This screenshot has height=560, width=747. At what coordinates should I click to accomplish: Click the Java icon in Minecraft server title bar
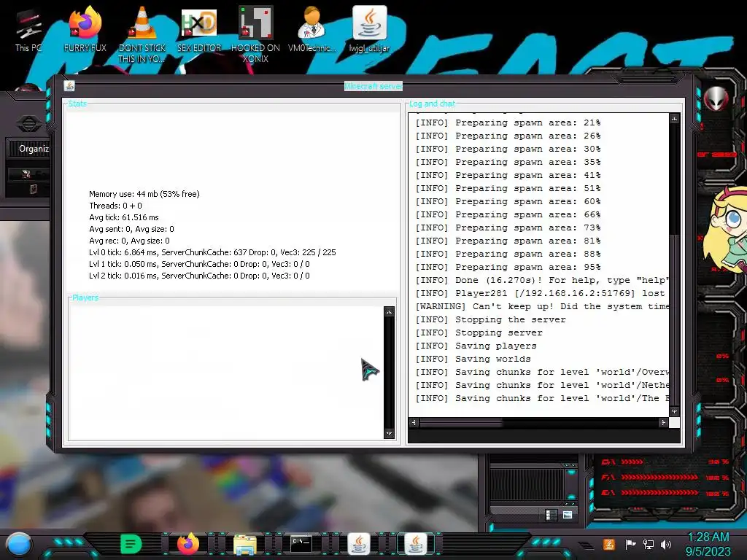69,86
